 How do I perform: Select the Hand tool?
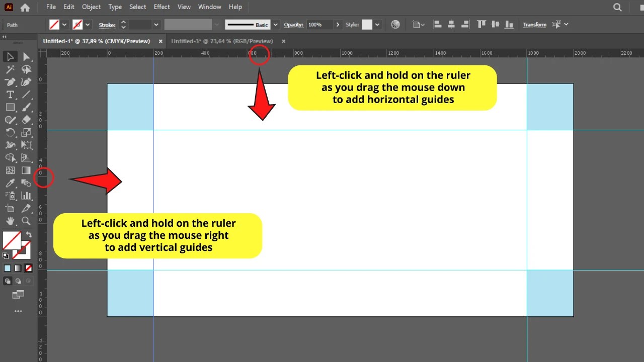pyautogui.click(x=10, y=220)
